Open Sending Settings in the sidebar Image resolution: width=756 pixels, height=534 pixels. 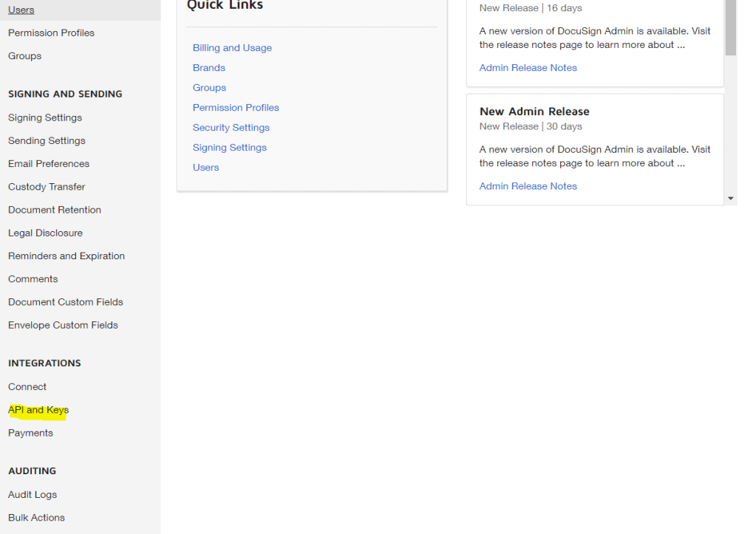click(47, 141)
